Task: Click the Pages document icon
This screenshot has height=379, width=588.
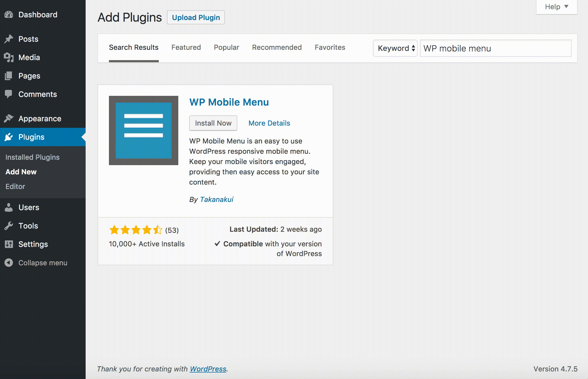Action: click(x=9, y=76)
